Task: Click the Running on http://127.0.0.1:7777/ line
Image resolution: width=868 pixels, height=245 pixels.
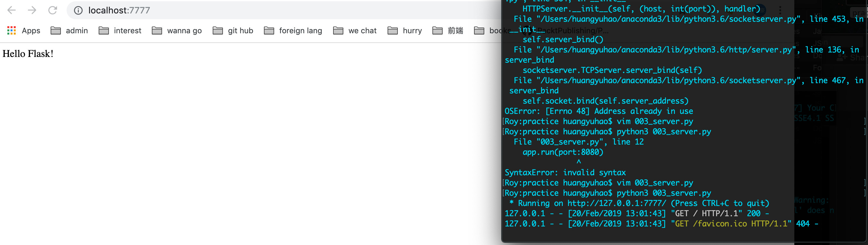Action: 639,203
